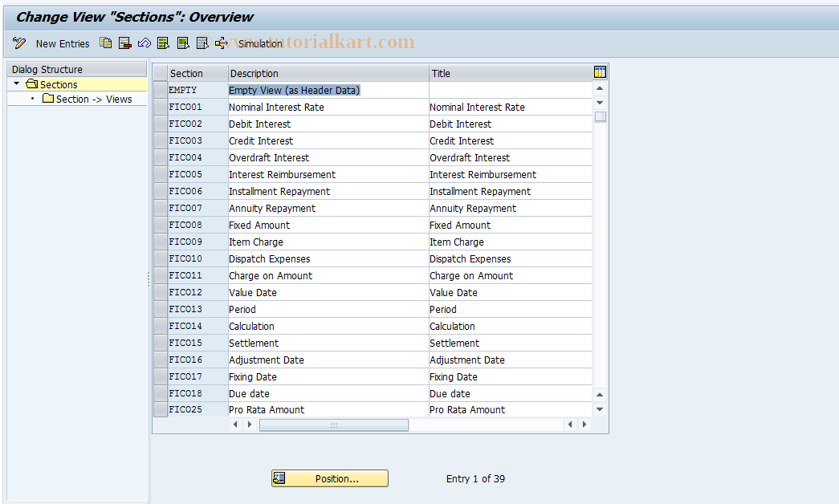Open the table column settings icon
The image size is (839, 504).
(600, 72)
